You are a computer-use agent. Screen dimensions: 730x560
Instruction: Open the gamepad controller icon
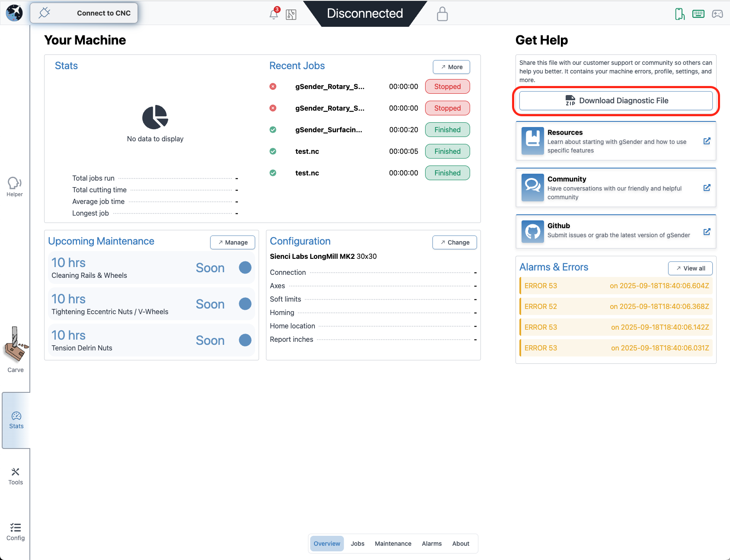[x=717, y=14]
